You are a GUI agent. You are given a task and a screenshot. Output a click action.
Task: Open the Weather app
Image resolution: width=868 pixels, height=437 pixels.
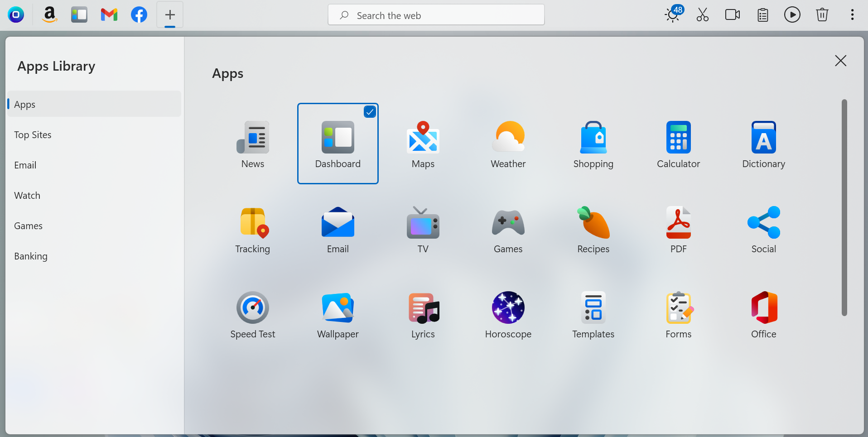pyautogui.click(x=508, y=143)
